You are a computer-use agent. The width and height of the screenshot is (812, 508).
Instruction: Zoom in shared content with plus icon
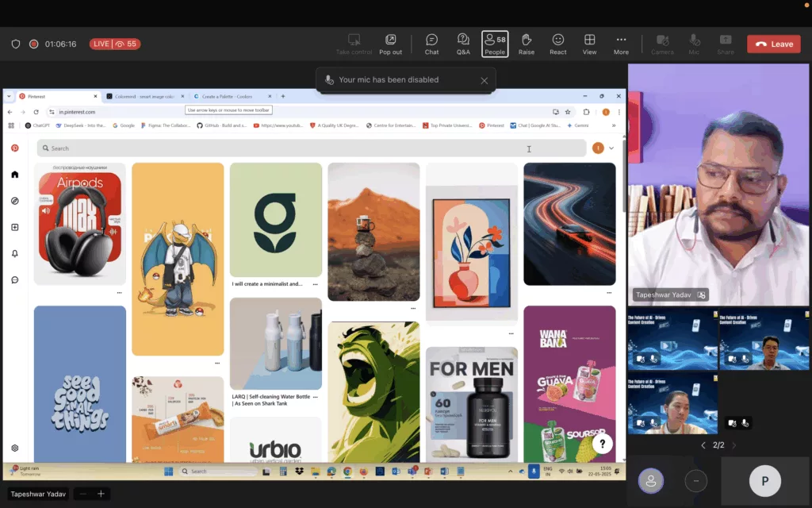tap(101, 494)
